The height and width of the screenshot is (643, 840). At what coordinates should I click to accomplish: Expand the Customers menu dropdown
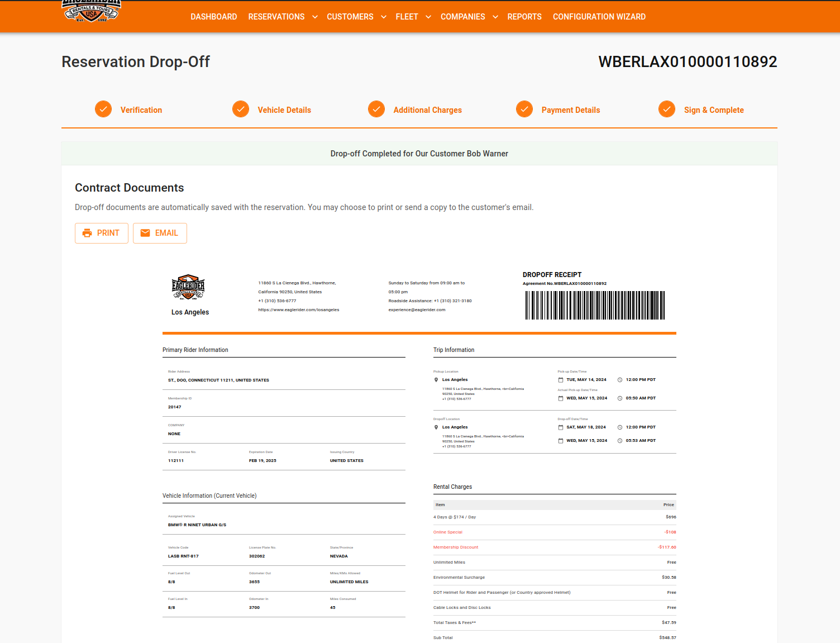pyautogui.click(x=384, y=17)
